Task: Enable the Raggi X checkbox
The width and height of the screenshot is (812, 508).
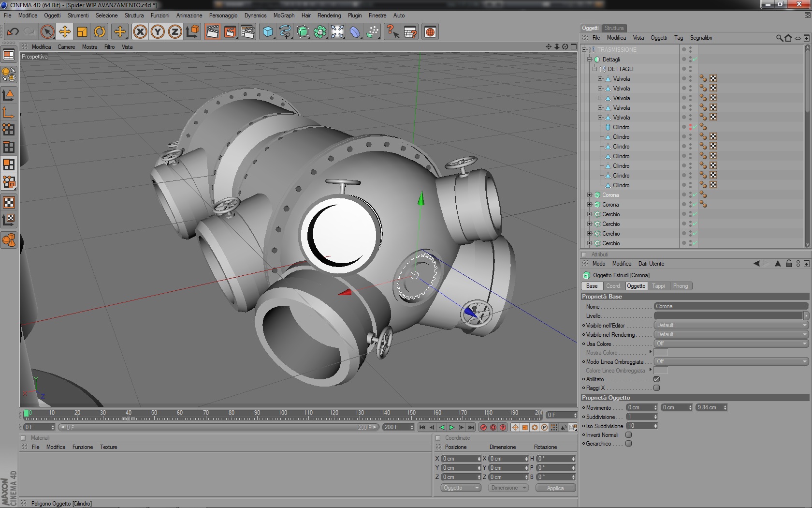Action: tap(656, 388)
